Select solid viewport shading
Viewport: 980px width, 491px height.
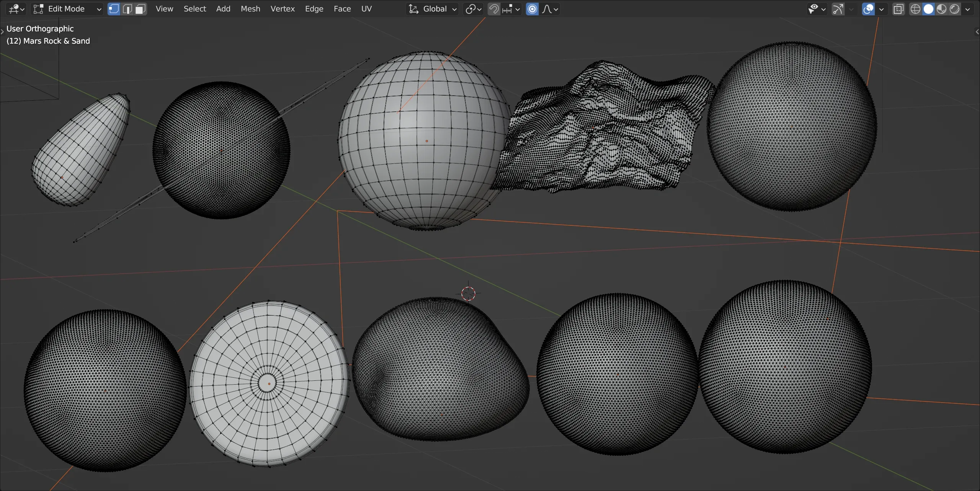click(x=928, y=9)
